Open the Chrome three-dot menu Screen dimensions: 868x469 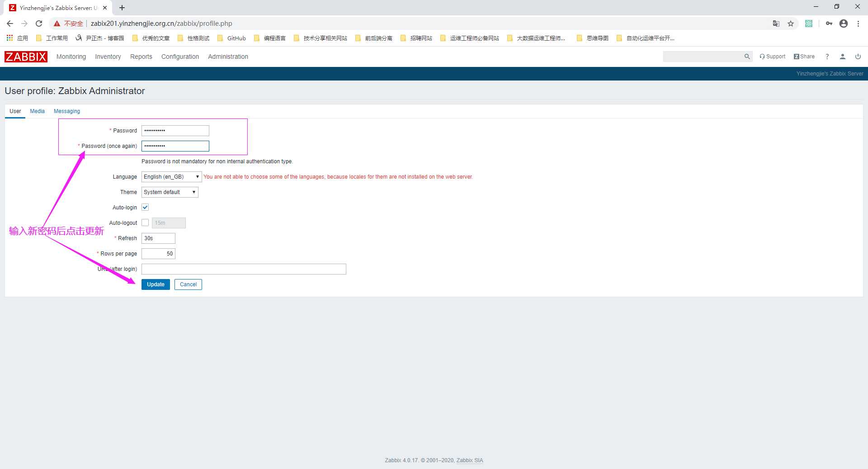(x=858, y=24)
